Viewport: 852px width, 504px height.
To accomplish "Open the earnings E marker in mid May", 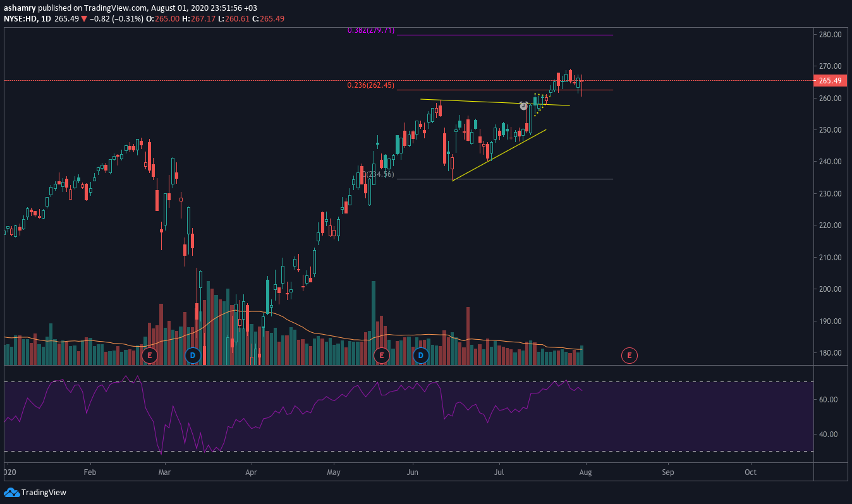I will 380,356.
